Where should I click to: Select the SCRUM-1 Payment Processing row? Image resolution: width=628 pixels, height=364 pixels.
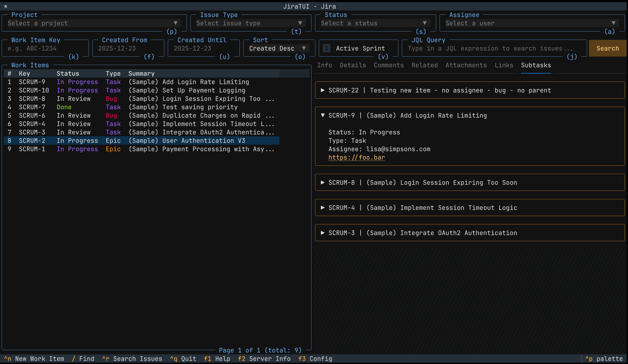(142, 149)
